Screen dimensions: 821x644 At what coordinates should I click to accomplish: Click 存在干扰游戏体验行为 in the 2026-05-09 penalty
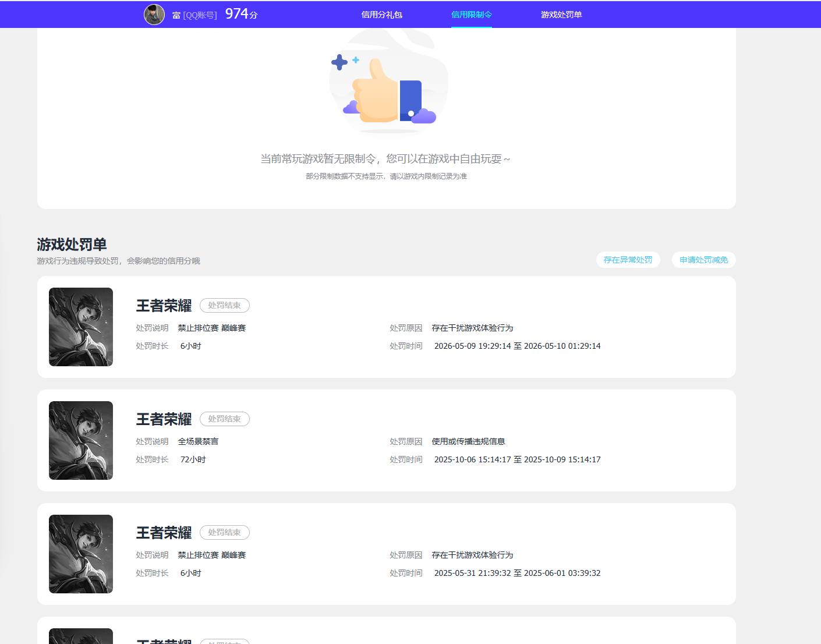coord(473,328)
